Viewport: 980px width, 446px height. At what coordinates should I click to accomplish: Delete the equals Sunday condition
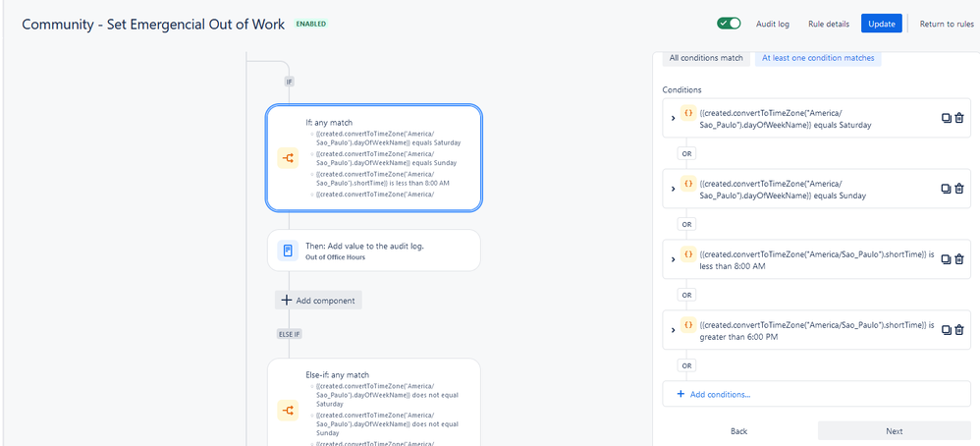[x=959, y=189]
